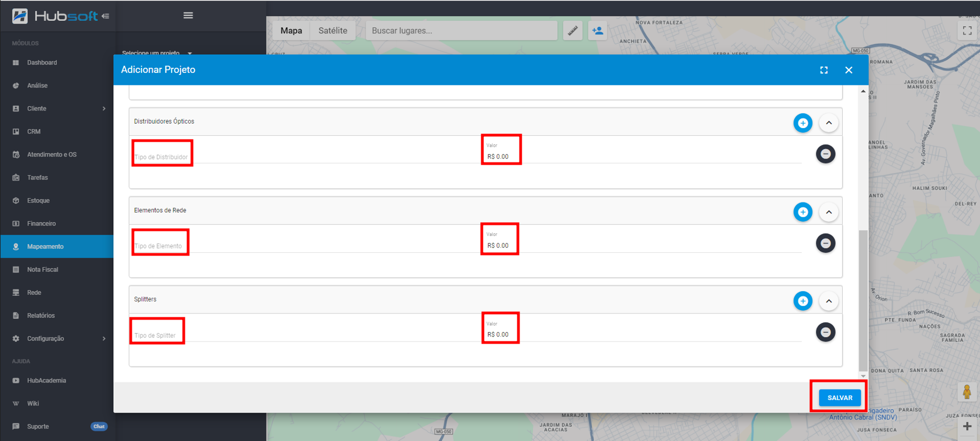Click the dialog scrollbar up arrow
This screenshot has height=441, width=980.
point(863,91)
